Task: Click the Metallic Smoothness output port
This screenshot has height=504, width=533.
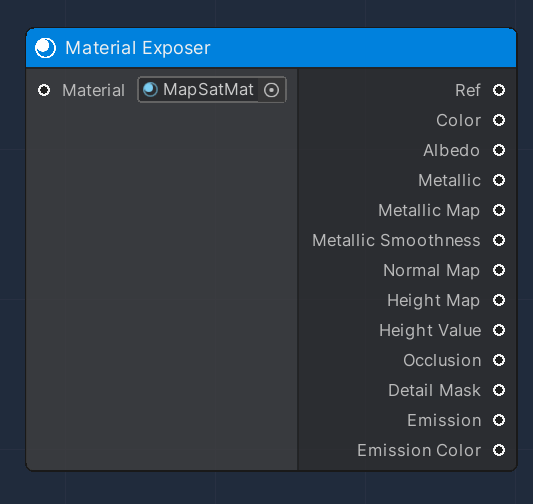Action: (x=499, y=240)
